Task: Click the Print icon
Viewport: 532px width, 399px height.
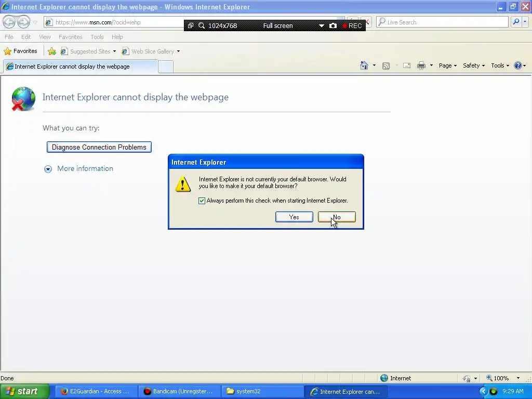Action: coord(421,65)
